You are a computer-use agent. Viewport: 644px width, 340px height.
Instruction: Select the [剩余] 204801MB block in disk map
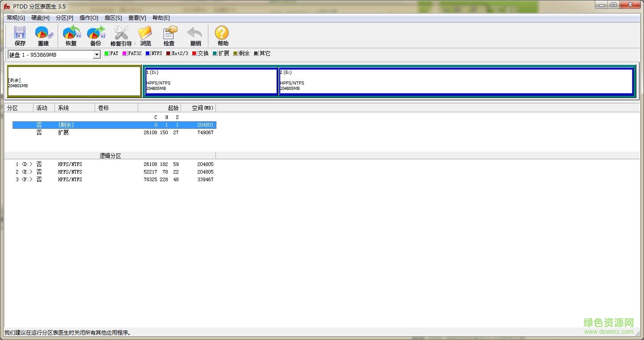[x=74, y=81]
